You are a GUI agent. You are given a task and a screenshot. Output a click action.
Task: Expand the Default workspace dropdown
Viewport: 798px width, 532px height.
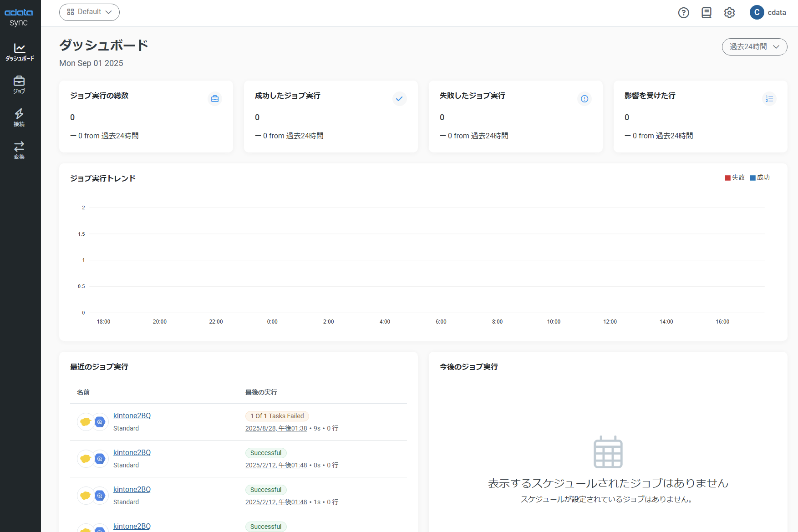pyautogui.click(x=89, y=12)
